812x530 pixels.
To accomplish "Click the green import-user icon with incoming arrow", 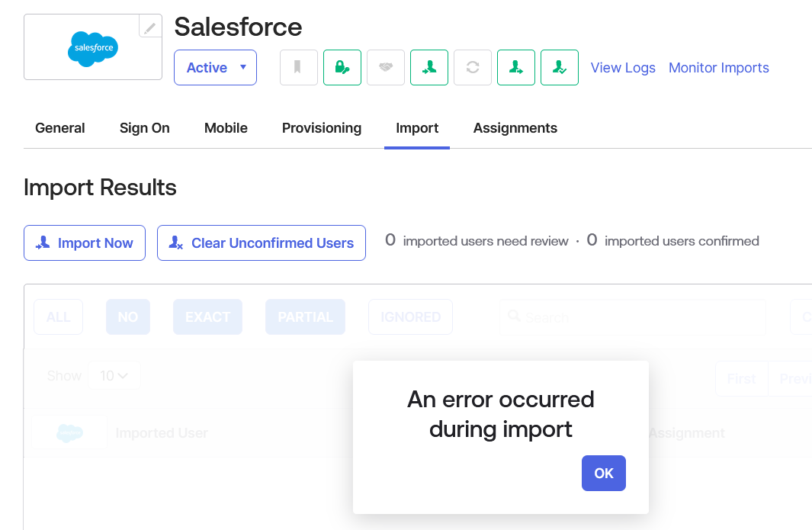I will [428, 67].
